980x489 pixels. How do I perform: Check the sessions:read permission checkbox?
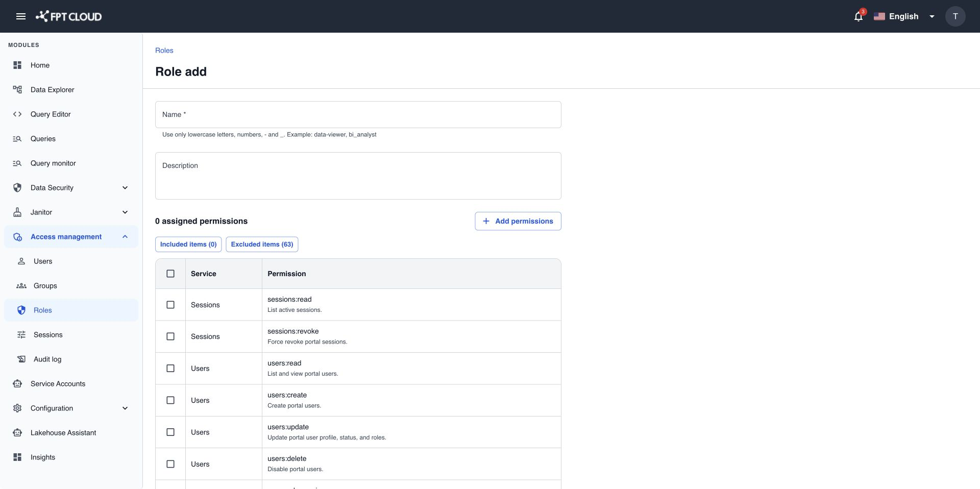pyautogui.click(x=170, y=305)
